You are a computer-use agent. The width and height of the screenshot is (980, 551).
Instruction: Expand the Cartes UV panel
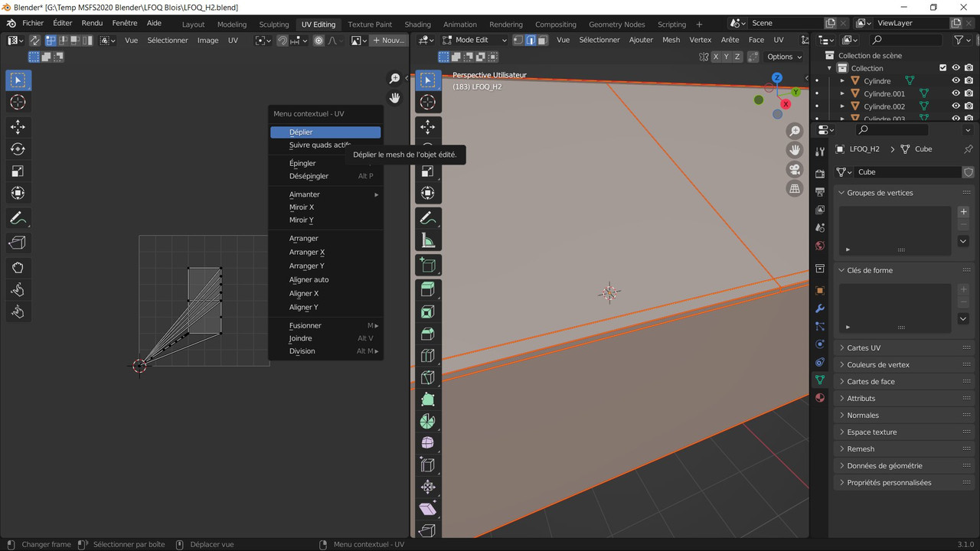pyautogui.click(x=903, y=347)
